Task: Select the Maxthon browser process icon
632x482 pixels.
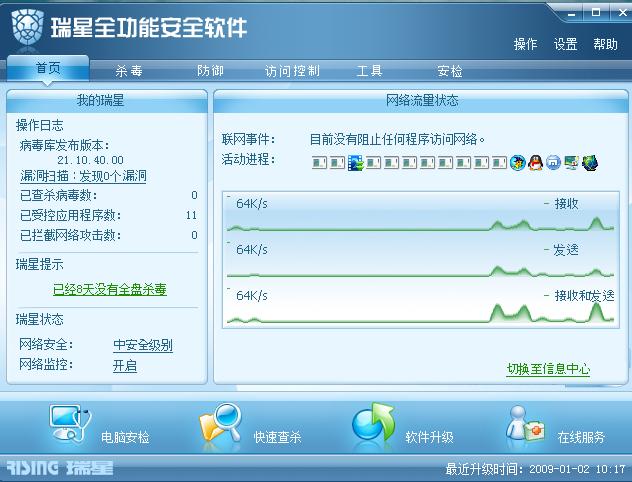Action: 553,163
